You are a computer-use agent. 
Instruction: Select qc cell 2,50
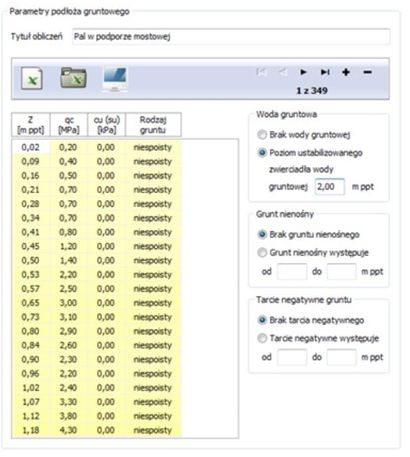tap(68, 289)
